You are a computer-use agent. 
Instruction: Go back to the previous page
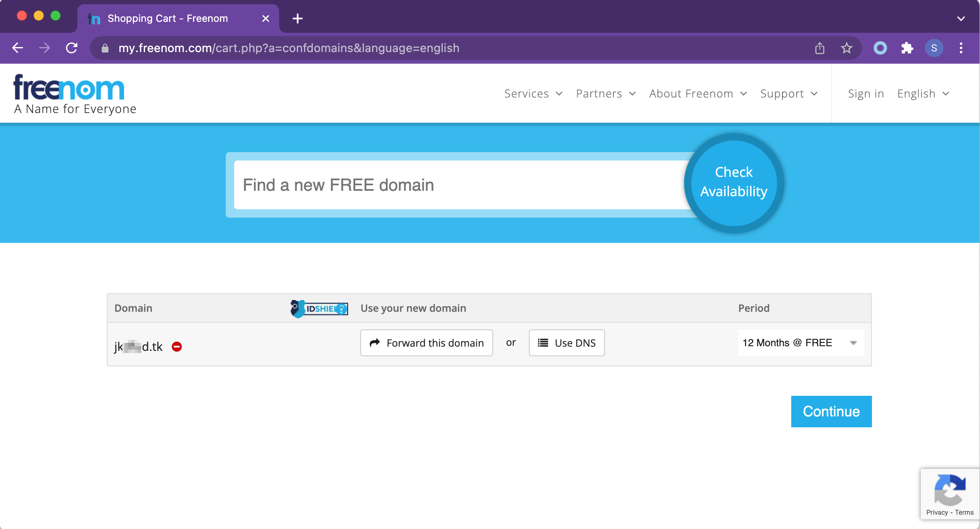(x=18, y=48)
